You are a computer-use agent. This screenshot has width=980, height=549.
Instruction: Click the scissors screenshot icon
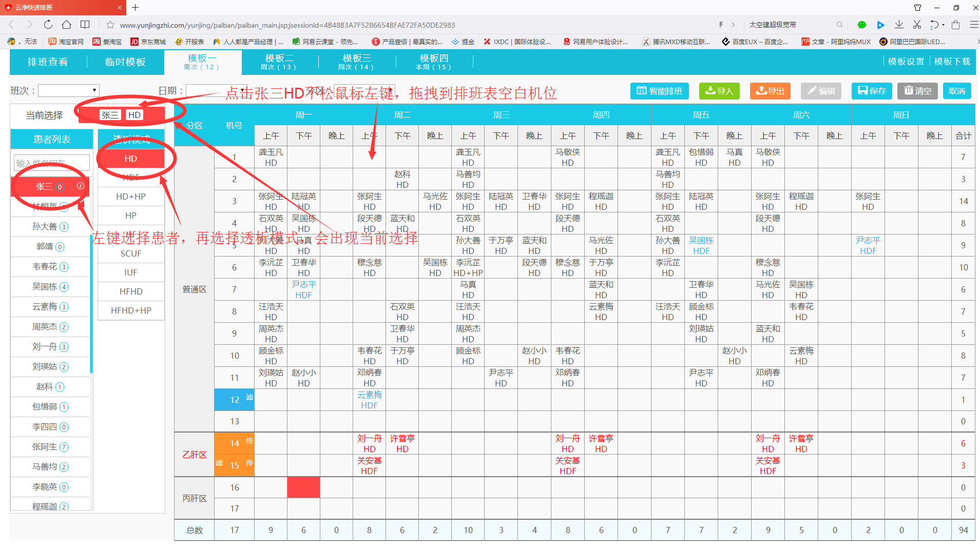pyautogui.click(x=917, y=25)
